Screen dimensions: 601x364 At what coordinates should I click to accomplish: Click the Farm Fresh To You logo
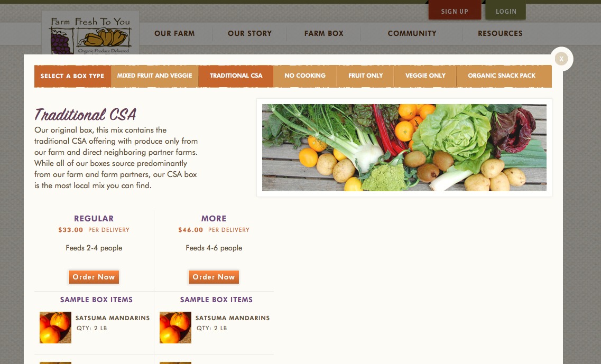[90, 34]
